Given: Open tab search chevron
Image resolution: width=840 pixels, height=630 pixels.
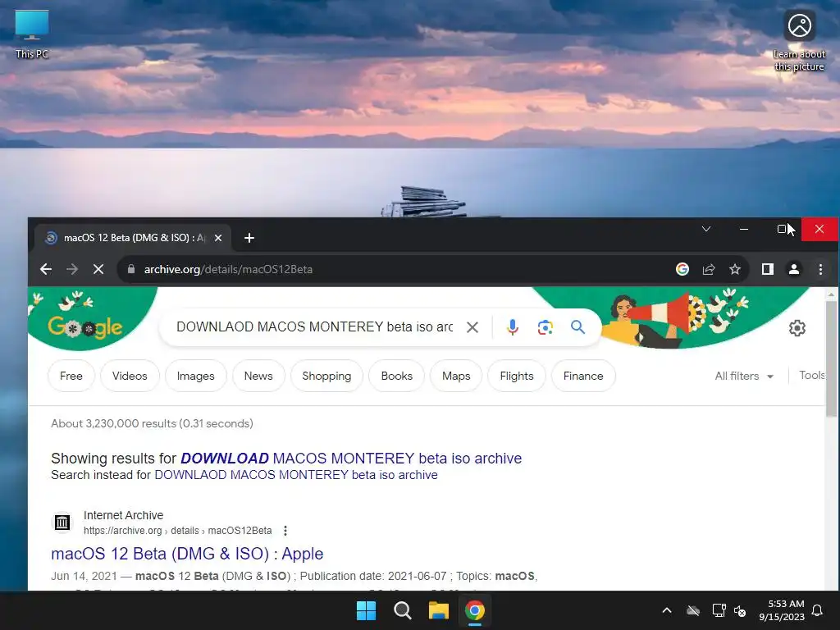Looking at the screenshot, I should pos(706,230).
